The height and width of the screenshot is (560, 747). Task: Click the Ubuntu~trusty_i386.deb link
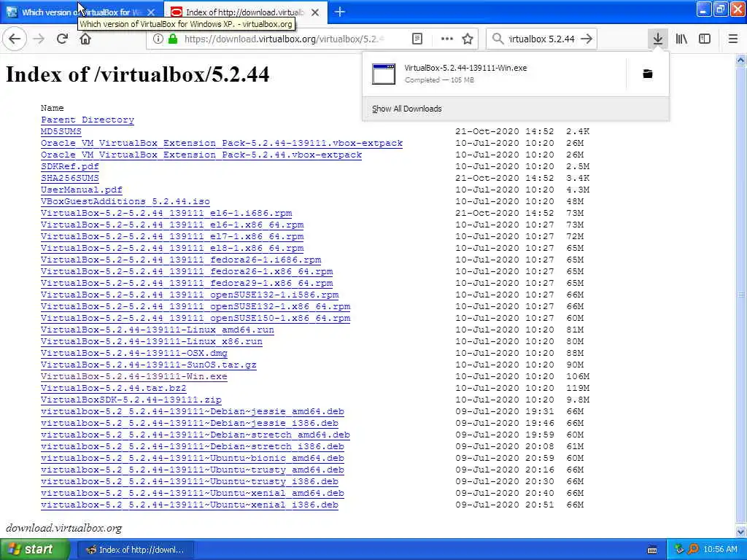pyautogui.click(x=190, y=481)
